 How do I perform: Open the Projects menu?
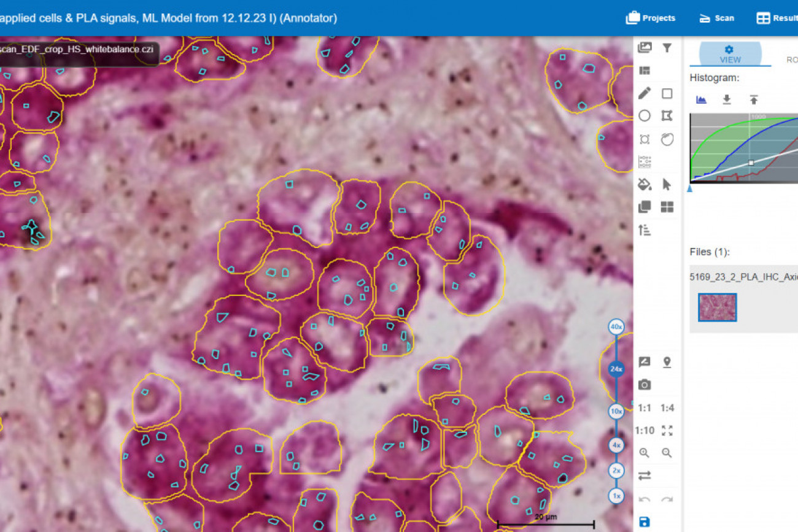651,18
